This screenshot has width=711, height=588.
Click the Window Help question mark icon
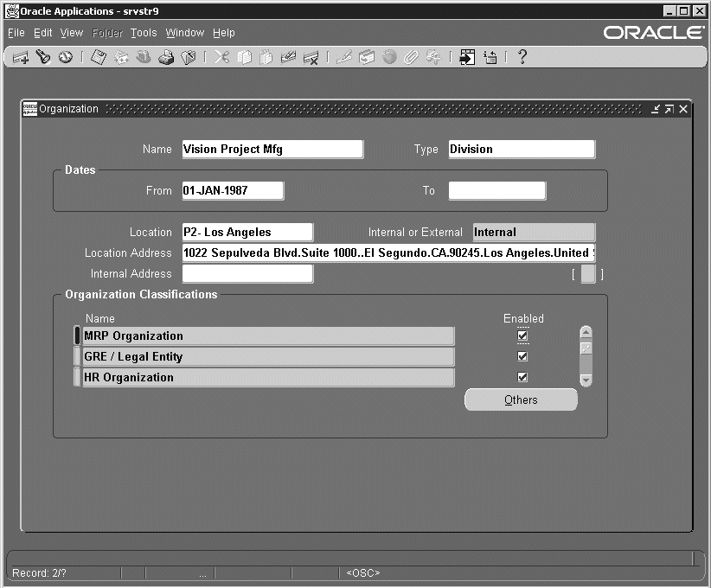(x=522, y=57)
